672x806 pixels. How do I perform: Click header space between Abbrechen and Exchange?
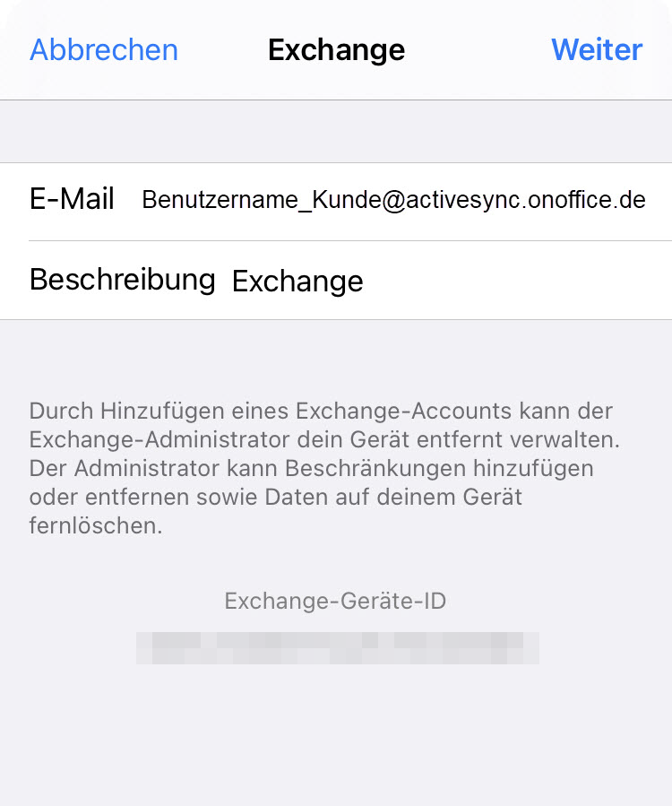(x=223, y=49)
